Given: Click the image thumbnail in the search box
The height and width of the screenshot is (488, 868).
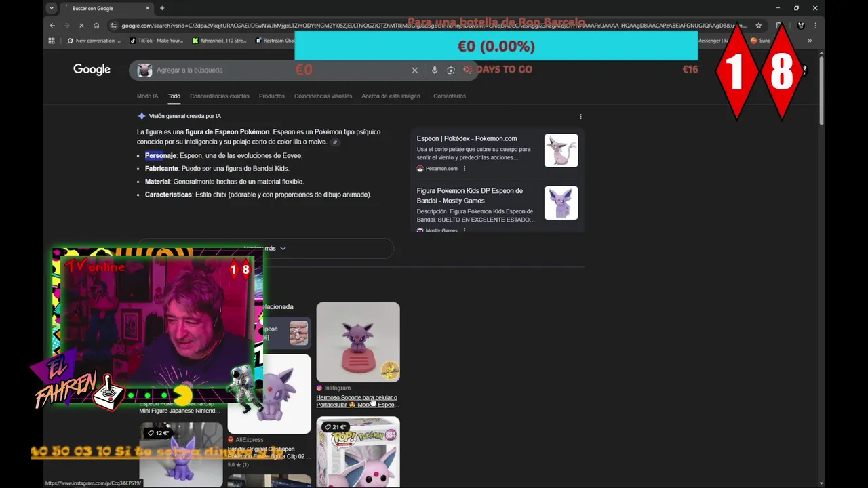Looking at the screenshot, I should coord(144,70).
